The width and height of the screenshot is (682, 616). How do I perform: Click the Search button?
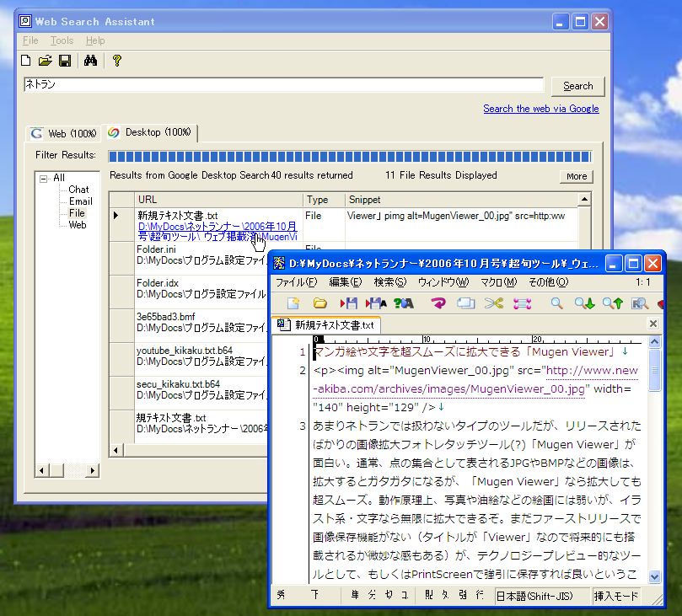point(577,86)
